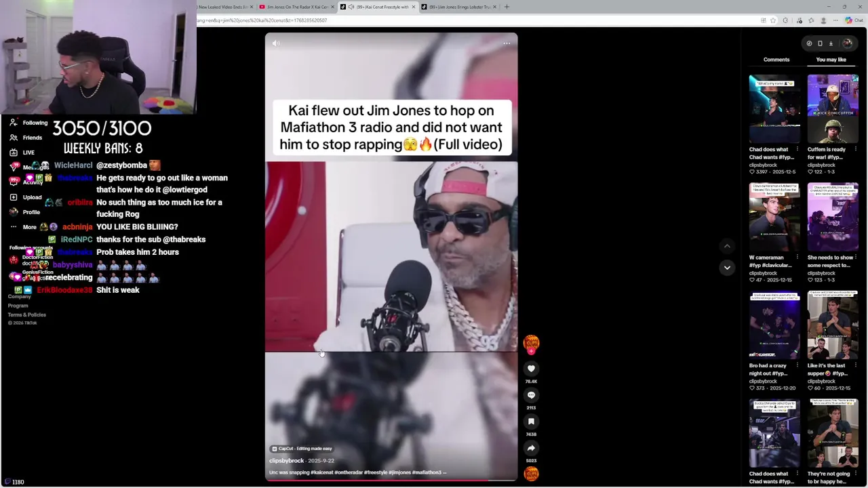This screenshot has height=488, width=868.
Task: Open the profile avatar in top toolbar
Action: click(x=847, y=43)
